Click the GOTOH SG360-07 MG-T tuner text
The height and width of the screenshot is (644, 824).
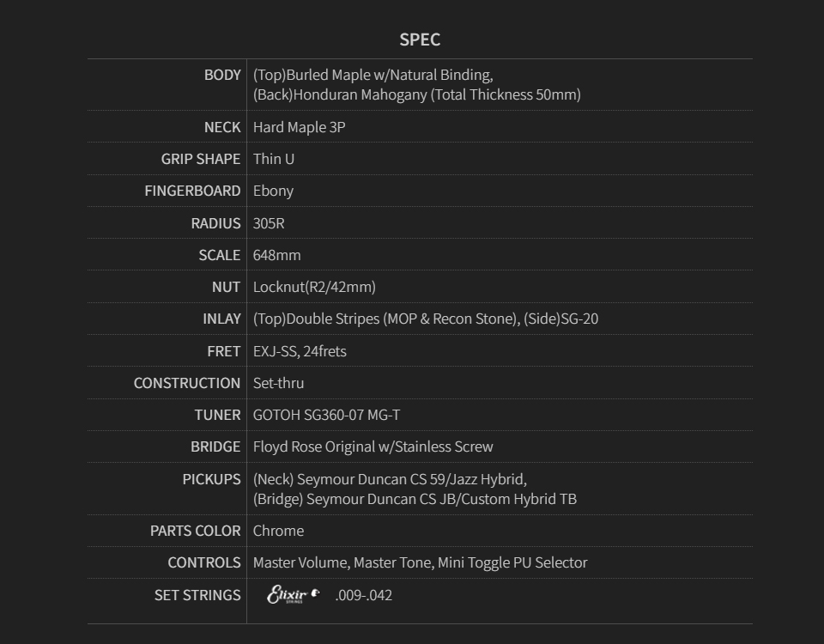click(x=326, y=415)
